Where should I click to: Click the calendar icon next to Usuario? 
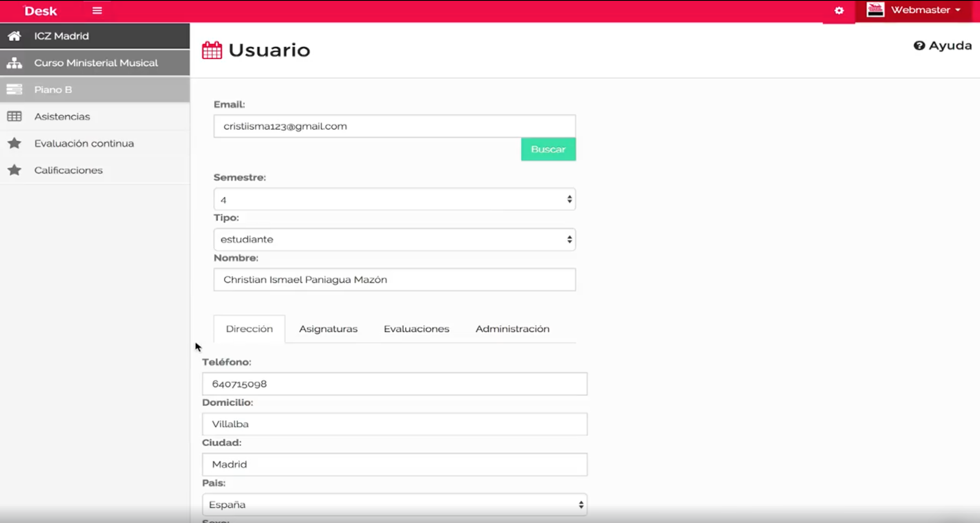(x=212, y=50)
